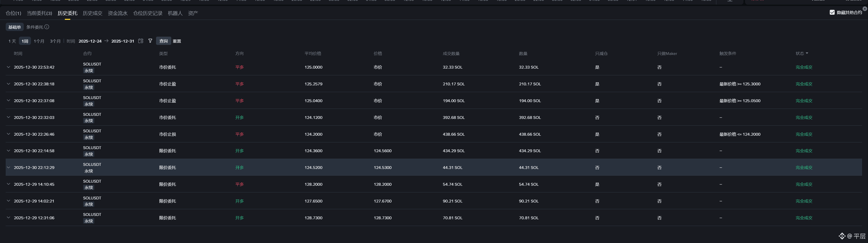Click price 124.5600 cell

(382, 151)
